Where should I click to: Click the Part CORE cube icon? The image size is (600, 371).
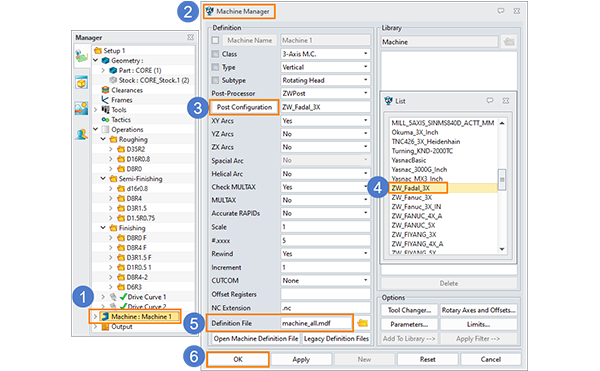click(113, 70)
